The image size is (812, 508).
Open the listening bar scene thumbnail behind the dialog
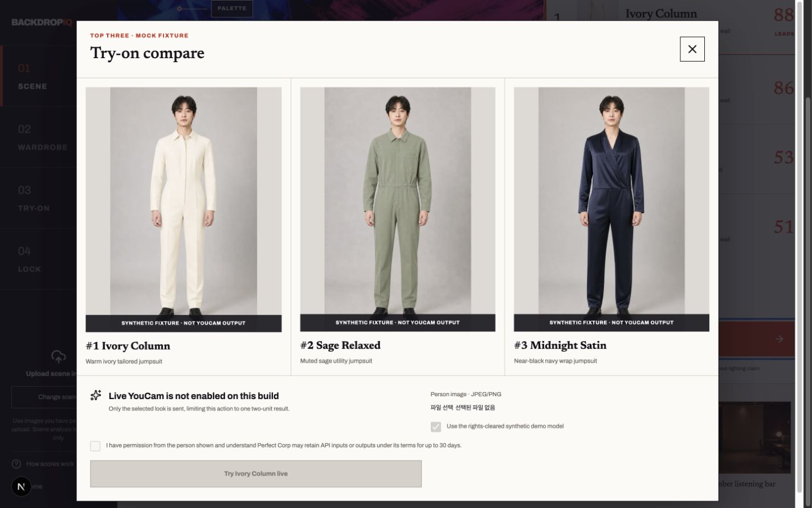[x=754, y=438]
